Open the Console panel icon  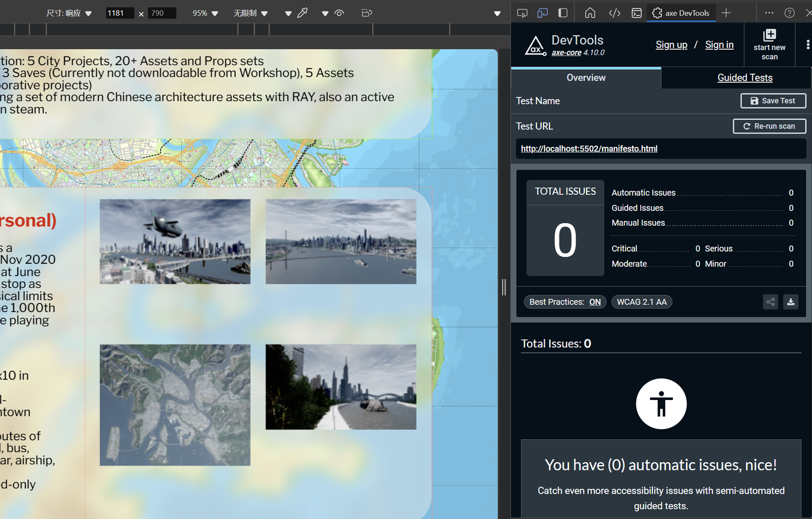point(636,13)
